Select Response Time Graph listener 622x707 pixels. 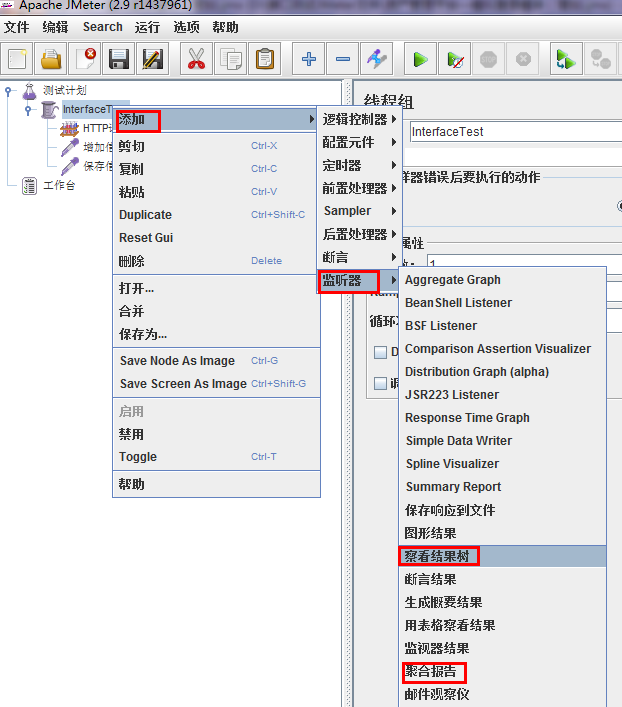point(502,418)
